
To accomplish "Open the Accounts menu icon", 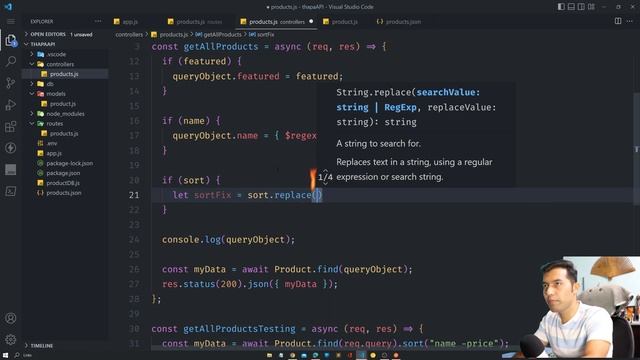I will (x=11, y=318).
